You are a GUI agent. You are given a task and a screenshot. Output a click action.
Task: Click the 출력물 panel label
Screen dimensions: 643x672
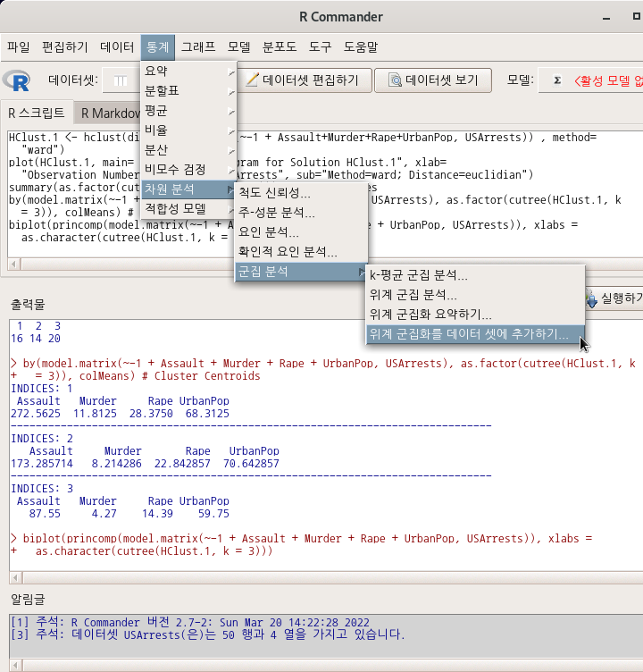coord(28,305)
